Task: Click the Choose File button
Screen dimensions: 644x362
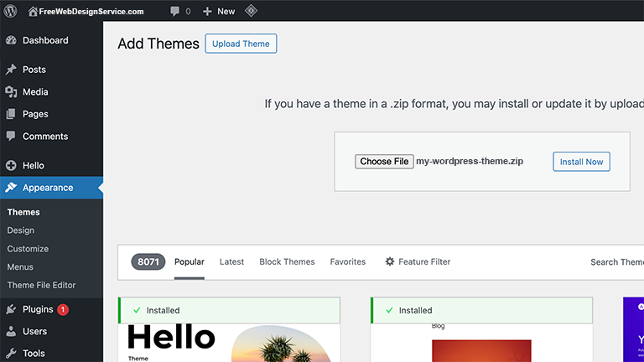Action: click(x=384, y=161)
